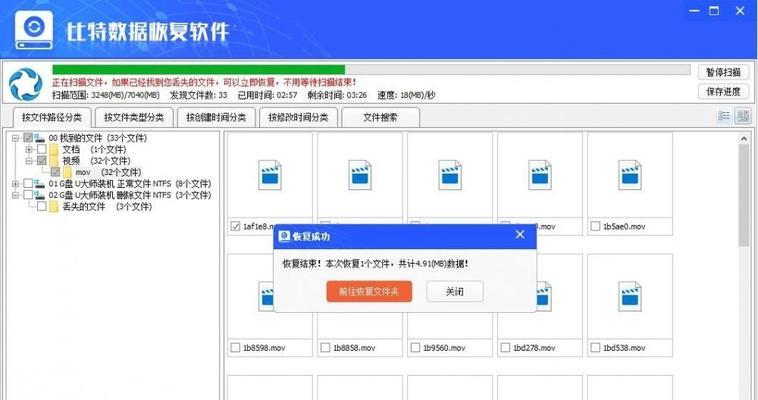
Task: Select the 丢失的文件 (3个文件) label
Action: (x=107, y=207)
